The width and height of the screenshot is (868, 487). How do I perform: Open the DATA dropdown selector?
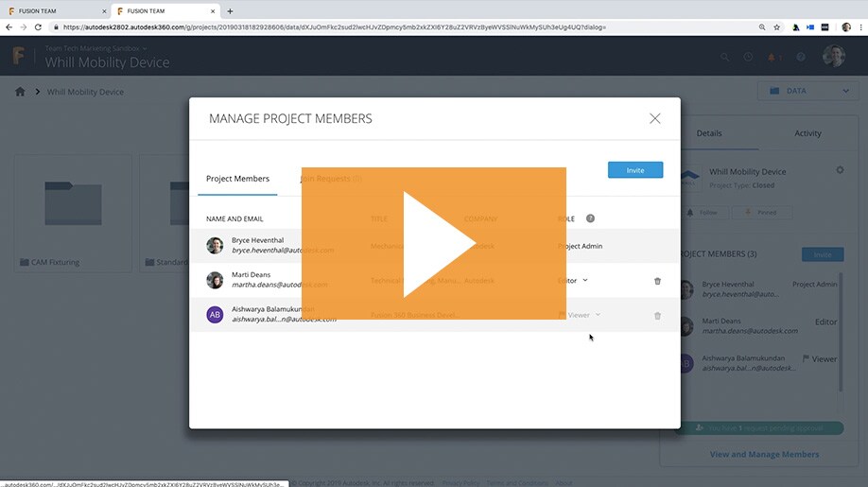(808, 91)
